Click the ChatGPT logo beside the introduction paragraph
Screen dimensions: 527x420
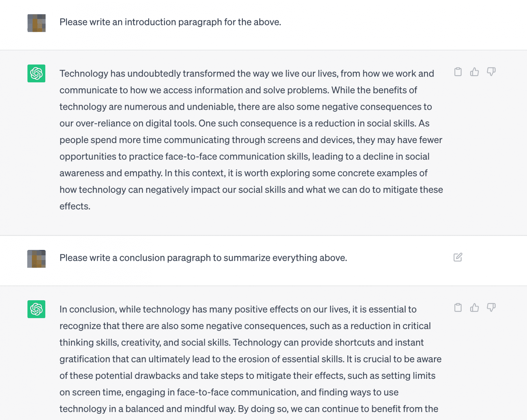(36, 74)
